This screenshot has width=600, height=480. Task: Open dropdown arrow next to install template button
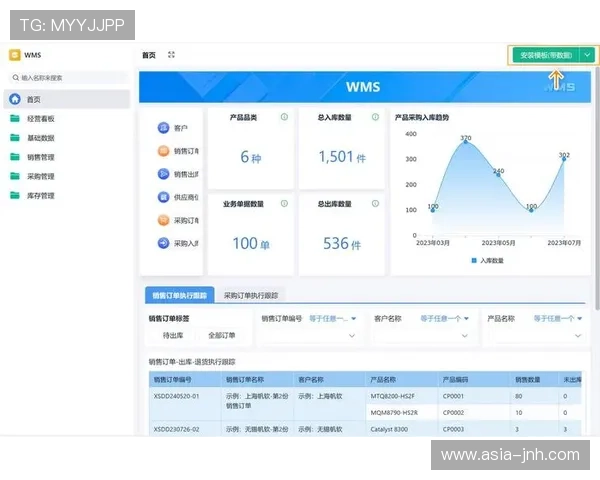pos(588,55)
